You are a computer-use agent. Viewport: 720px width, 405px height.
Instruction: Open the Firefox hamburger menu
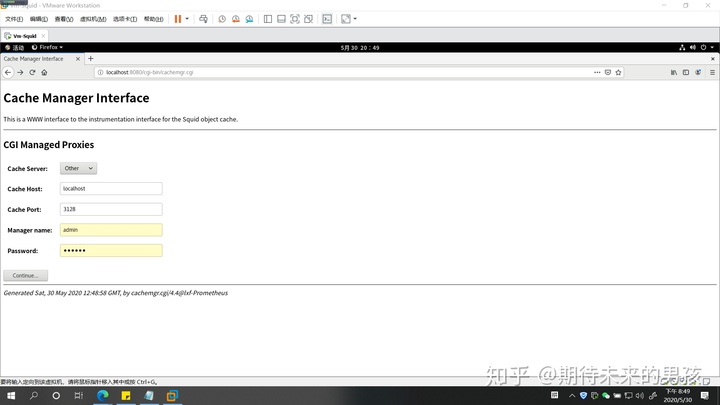click(712, 72)
